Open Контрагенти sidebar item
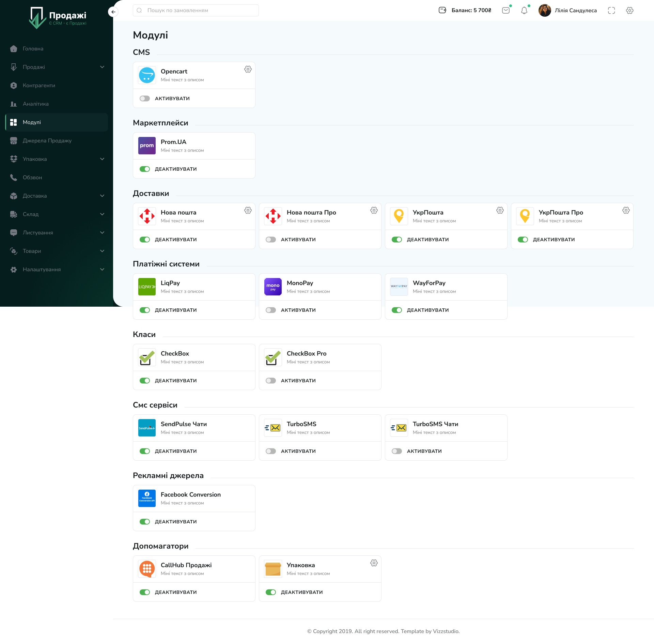 [57, 86]
